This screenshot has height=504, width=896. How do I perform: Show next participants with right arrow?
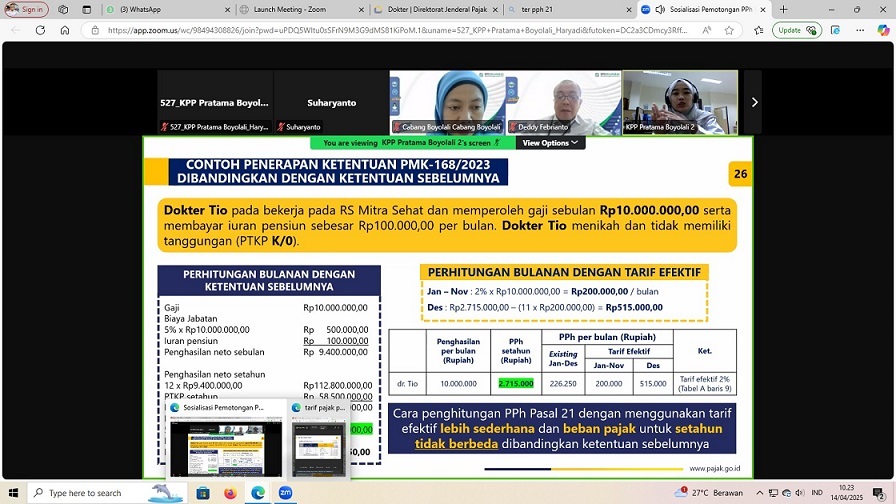[x=754, y=102]
